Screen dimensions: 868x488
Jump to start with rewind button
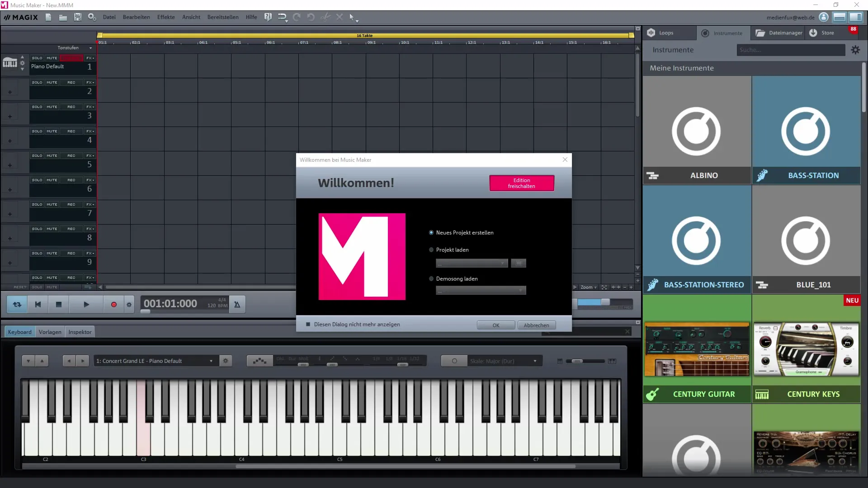(x=38, y=305)
